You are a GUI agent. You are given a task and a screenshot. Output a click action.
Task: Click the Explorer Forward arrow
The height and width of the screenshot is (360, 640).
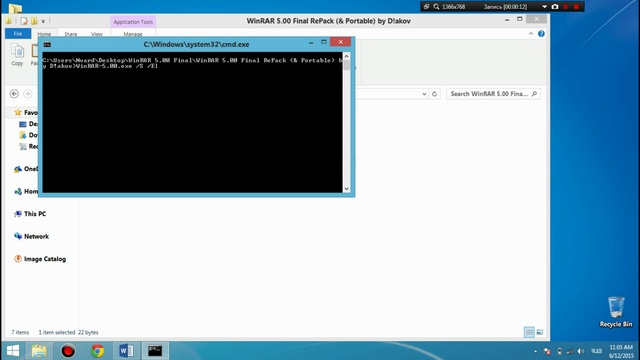coord(28,94)
